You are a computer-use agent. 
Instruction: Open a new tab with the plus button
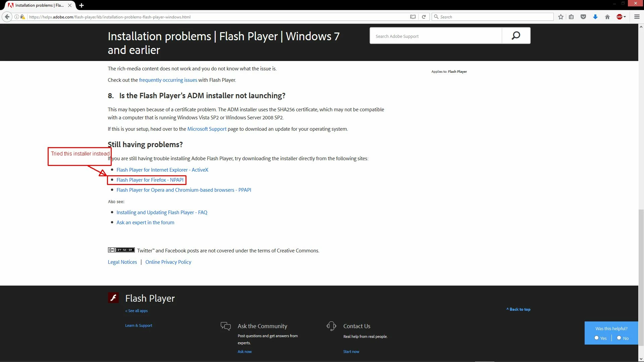pyautogui.click(x=82, y=5)
